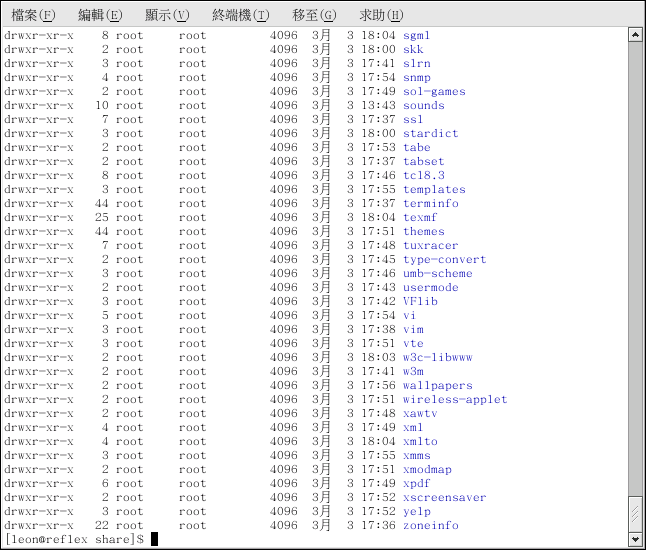Click the type-convert directory name
646x550 pixels.
tap(444, 259)
